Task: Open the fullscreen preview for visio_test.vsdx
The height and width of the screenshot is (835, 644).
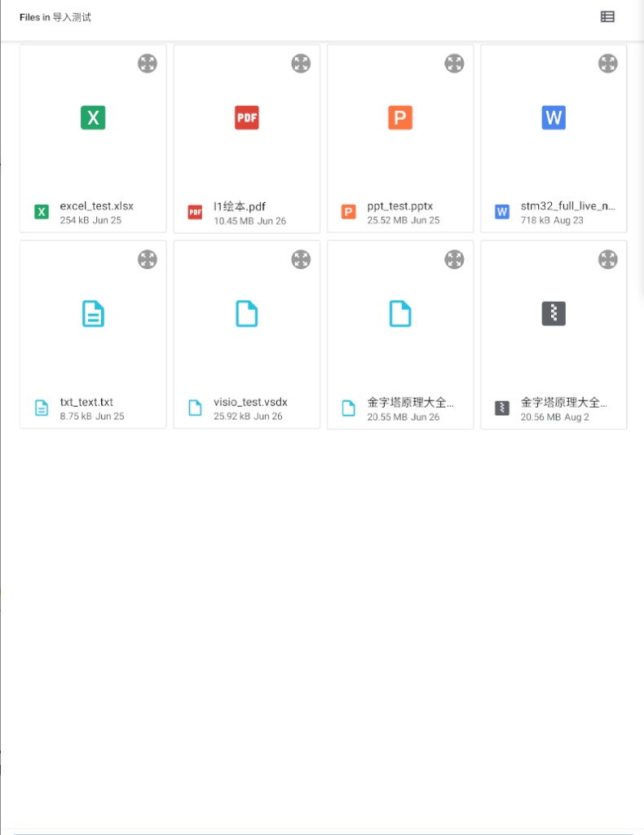Action: (x=301, y=259)
